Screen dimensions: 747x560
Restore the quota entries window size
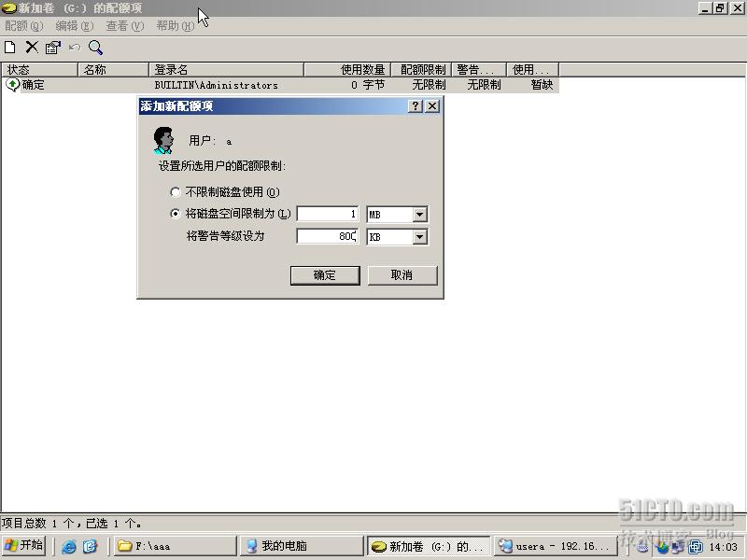(720, 8)
